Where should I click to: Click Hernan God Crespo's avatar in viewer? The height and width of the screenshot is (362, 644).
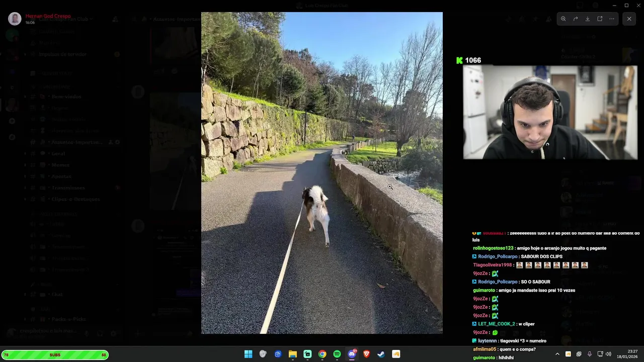pos(15,19)
